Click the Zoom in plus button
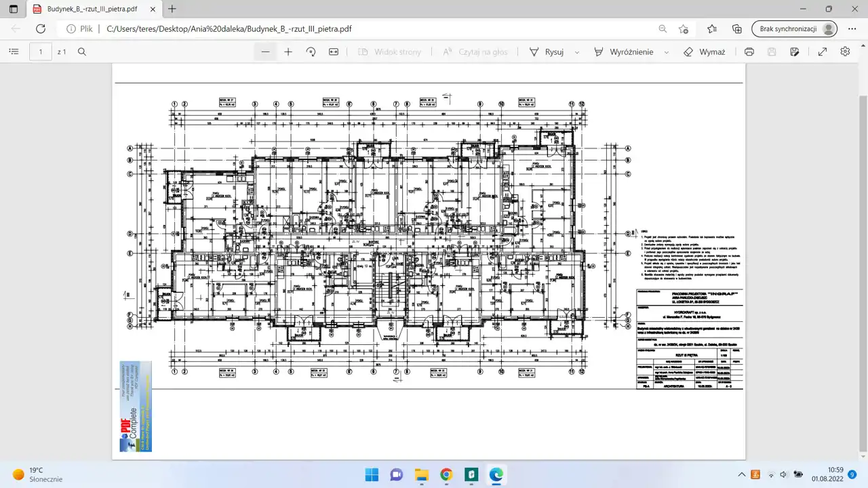This screenshot has height=488, width=868. pos(288,52)
